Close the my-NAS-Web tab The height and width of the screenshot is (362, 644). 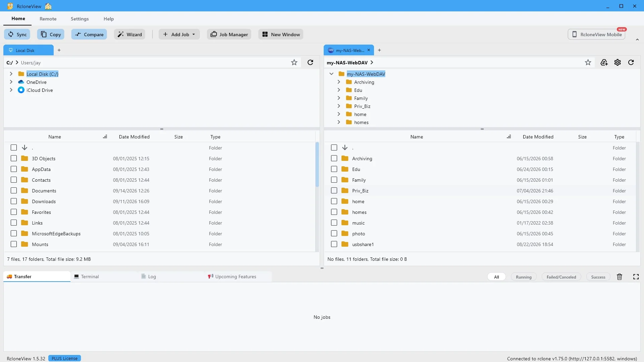[x=369, y=50]
